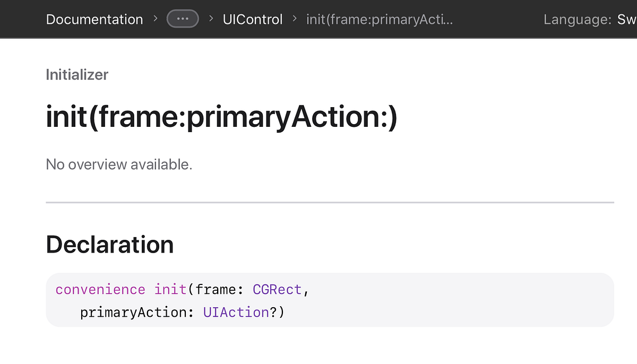Viewport: 637px width, 364px height.
Task: Click the convenience keyword in the declaration
Action: pos(100,289)
